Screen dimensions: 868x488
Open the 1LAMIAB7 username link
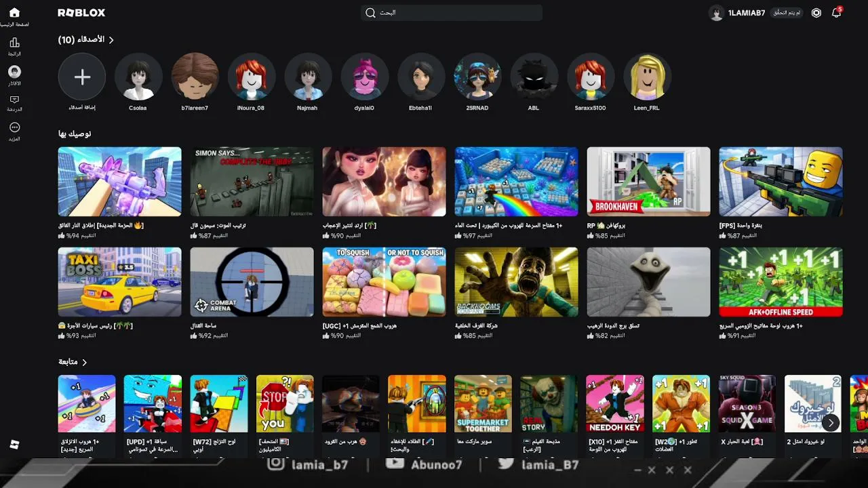[x=747, y=13]
